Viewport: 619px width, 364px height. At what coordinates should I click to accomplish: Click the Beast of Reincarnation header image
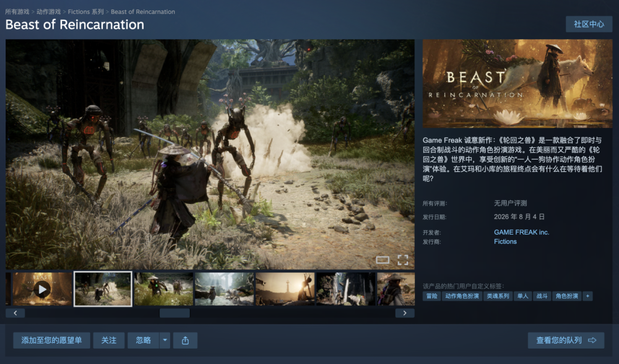point(517,84)
